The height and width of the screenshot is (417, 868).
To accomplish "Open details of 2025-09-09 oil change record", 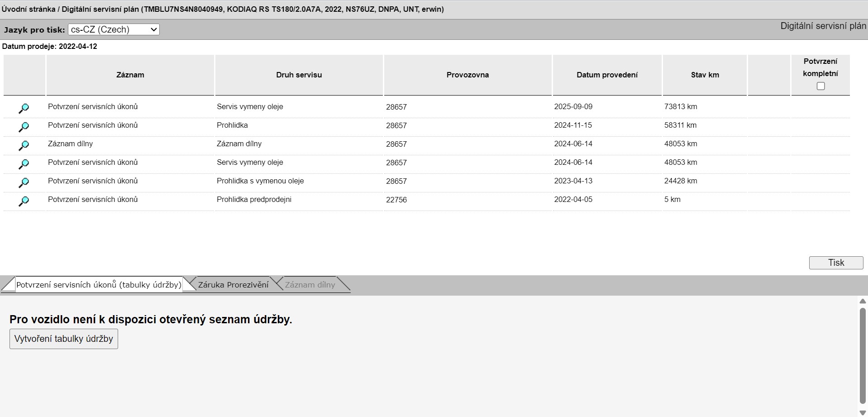I will click(24, 108).
